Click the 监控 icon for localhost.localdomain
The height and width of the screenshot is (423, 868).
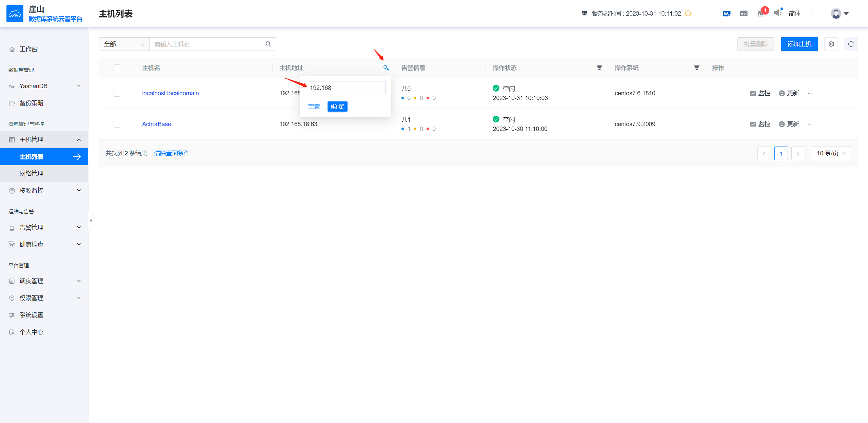753,93
